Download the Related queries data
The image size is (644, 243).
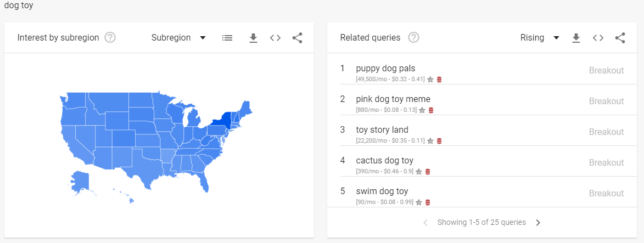click(576, 38)
